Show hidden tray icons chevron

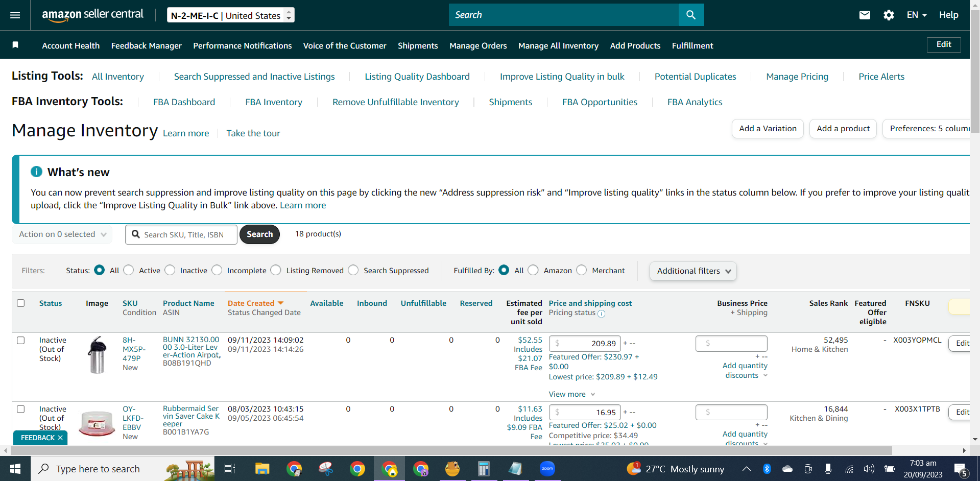point(746,469)
